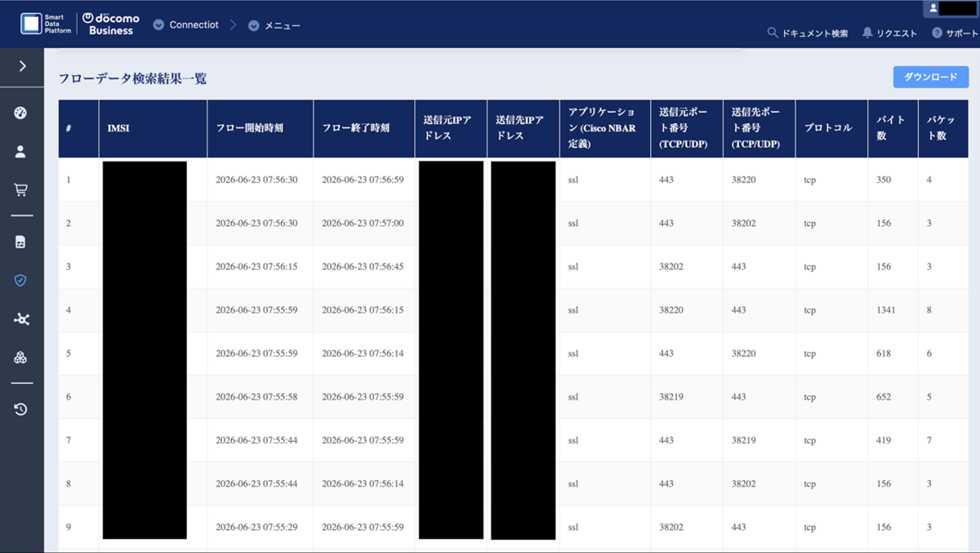
Task: Click the アプリケーション (Cisco NBAR定義) header
Action: pyautogui.click(x=604, y=128)
